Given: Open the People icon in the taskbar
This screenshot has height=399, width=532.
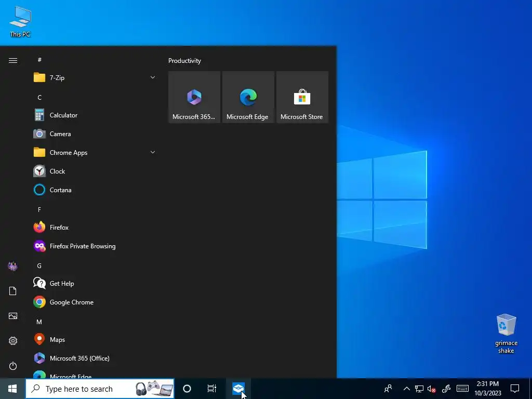Looking at the screenshot, I should [x=388, y=389].
